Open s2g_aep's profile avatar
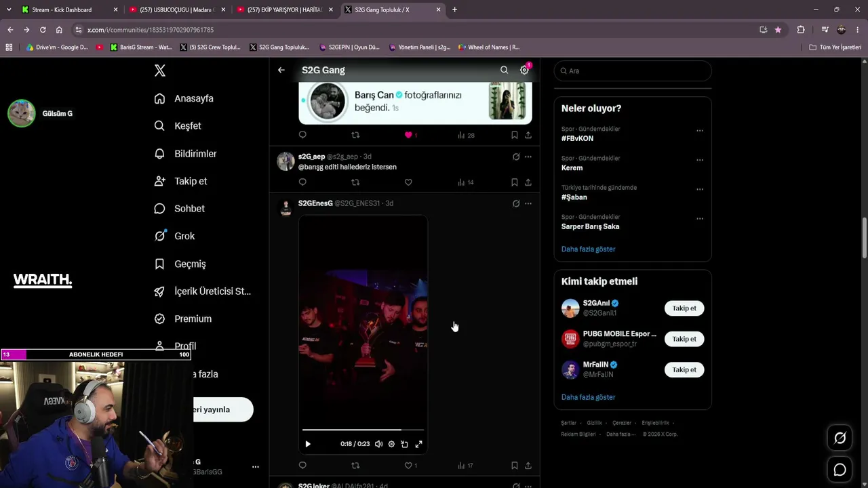868x488 pixels. click(285, 161)
